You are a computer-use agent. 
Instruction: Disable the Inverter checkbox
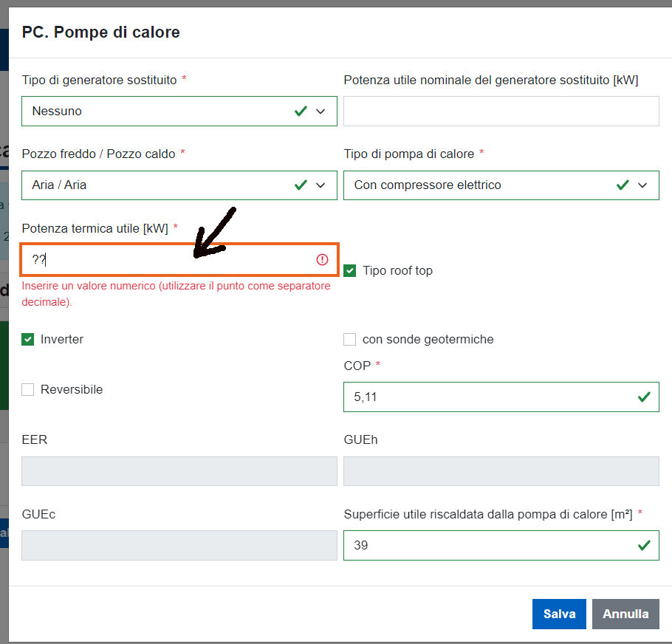click(x=28, y=339)
